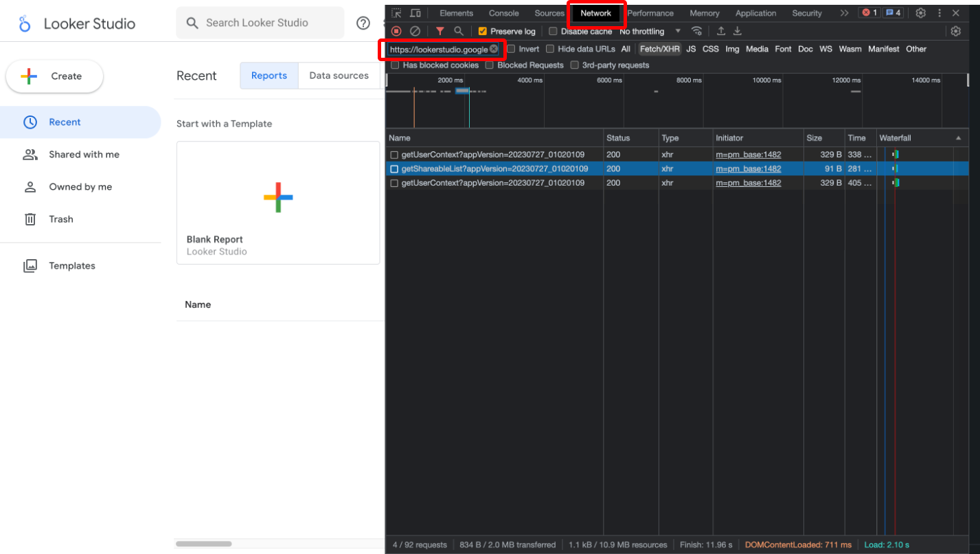The height and width of the screenshot is (554, 980).
Task: Open DevTools settings gear icon
Action: point(921,13)
